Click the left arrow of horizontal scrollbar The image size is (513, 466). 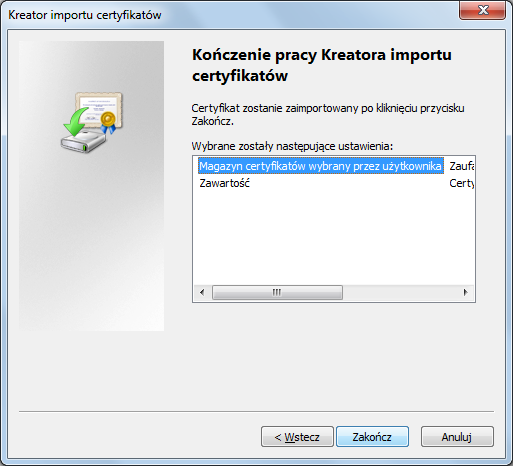pos(202,292)
